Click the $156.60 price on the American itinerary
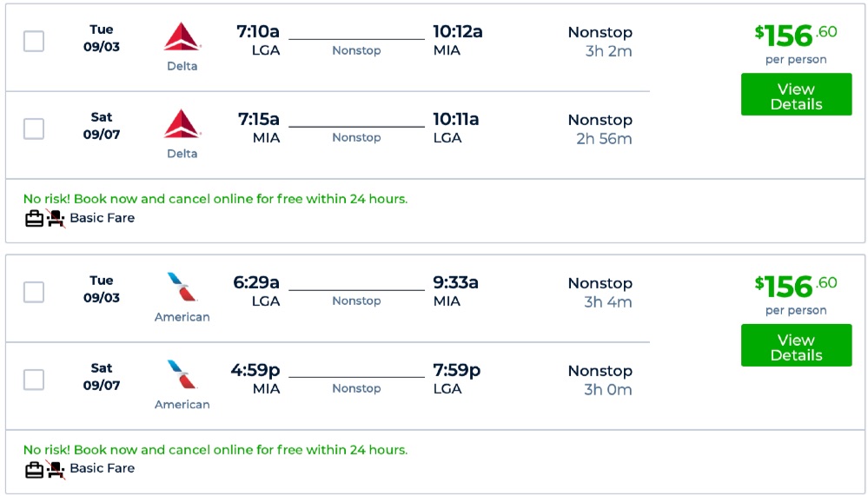 (x=796, y=286)
